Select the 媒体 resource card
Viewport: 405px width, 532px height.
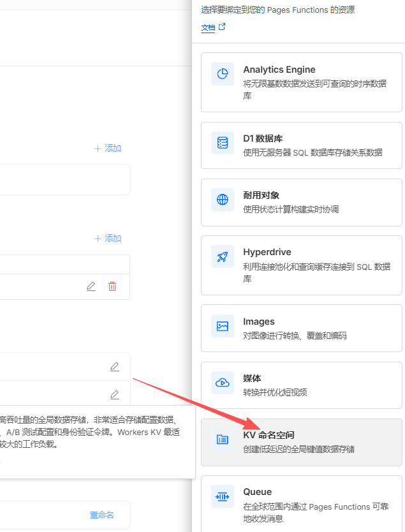(302, 385)
